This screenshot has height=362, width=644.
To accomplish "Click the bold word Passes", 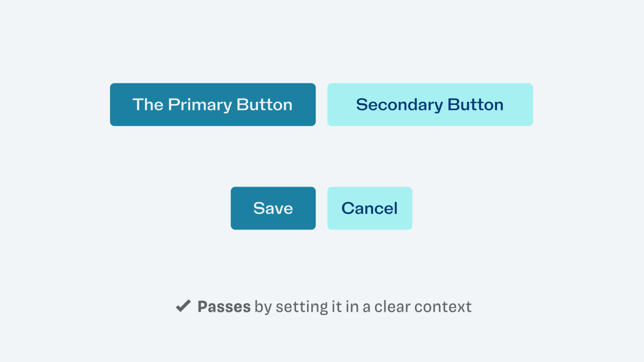I will point(224,306).
